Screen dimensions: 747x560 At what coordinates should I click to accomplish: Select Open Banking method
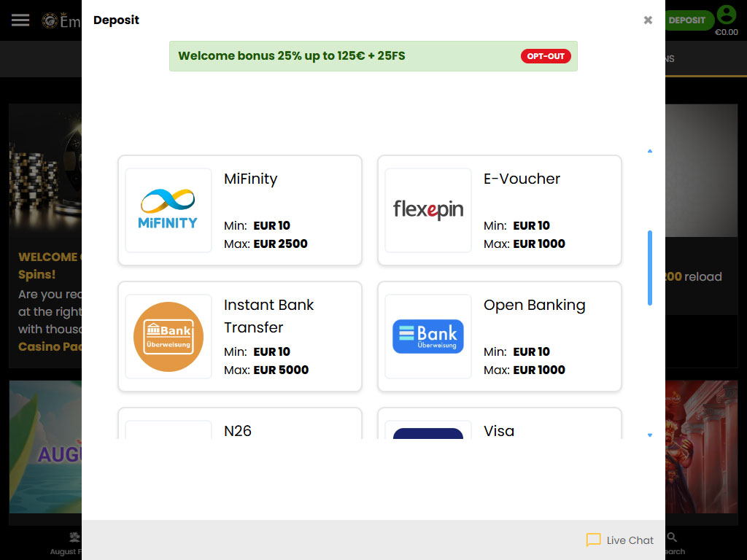pyautogui.click(x=499, y=336)
